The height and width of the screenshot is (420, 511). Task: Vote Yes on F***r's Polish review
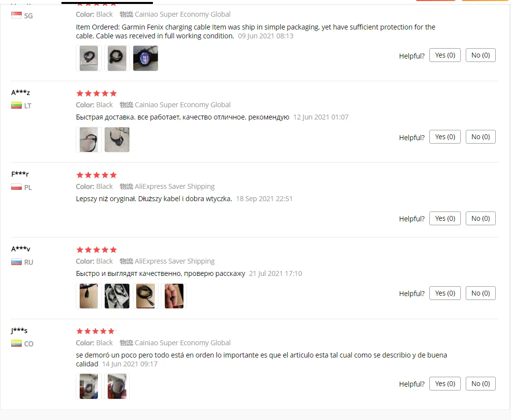[445, 218]
